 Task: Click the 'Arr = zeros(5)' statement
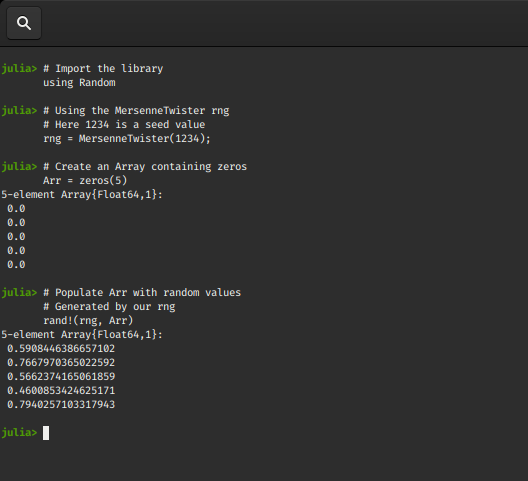click(85, 181)
